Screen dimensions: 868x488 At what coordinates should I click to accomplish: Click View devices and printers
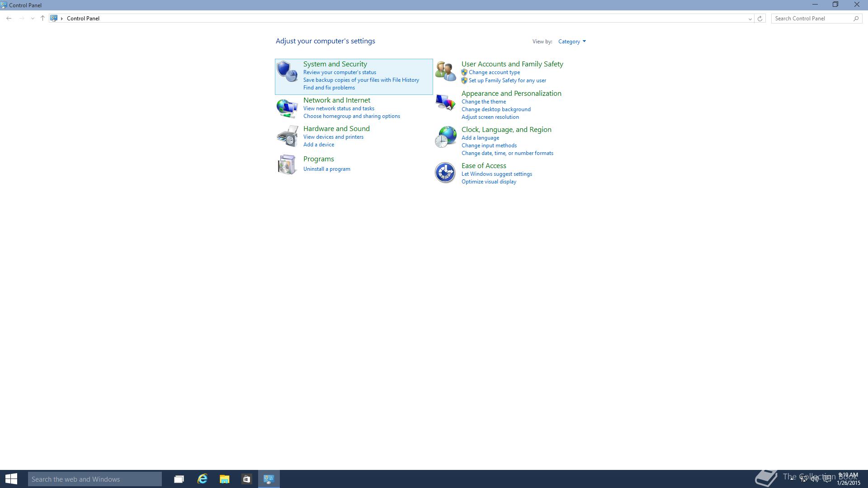(333, 137)
